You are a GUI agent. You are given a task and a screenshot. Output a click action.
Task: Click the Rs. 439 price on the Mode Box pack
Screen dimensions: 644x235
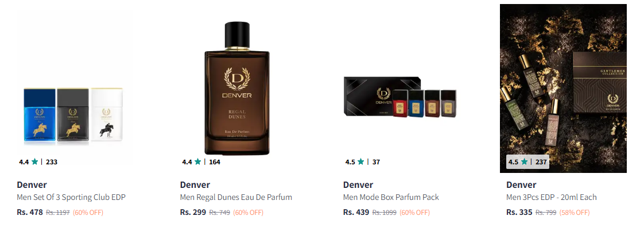(x=356, y=213)
